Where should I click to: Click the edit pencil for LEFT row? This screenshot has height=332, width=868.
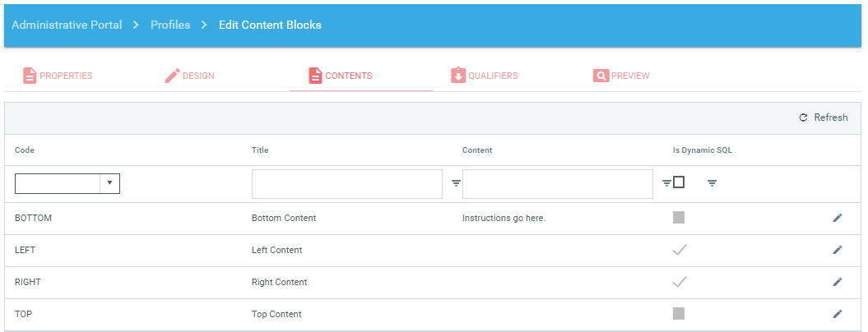click(x=838, y=250)
